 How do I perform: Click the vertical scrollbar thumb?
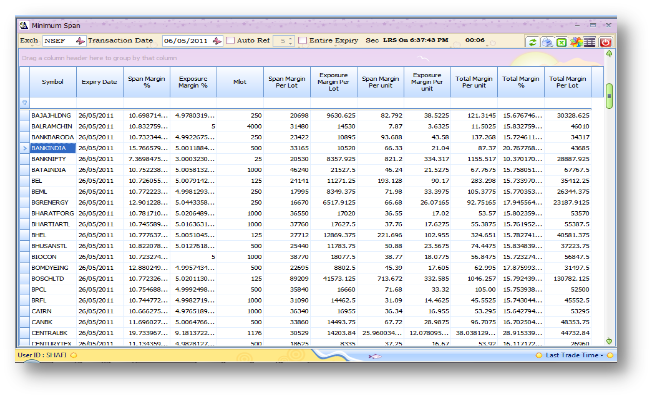pos(609,95)
